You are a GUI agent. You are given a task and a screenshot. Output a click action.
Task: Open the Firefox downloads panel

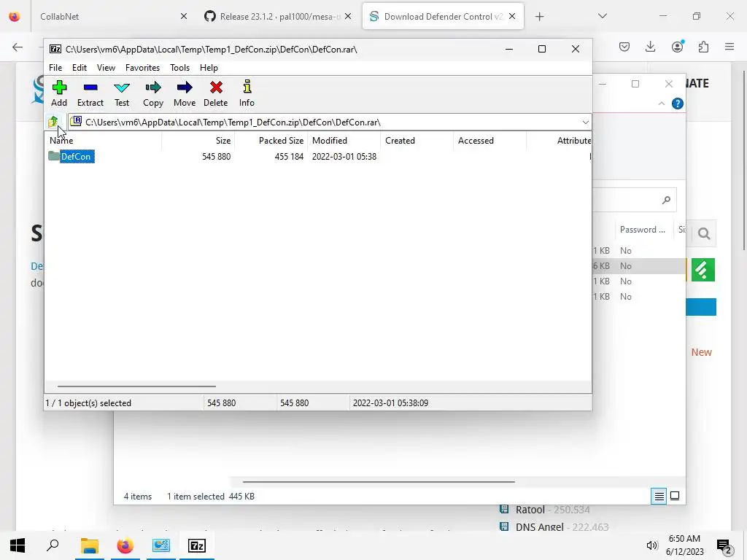(650, 47)
